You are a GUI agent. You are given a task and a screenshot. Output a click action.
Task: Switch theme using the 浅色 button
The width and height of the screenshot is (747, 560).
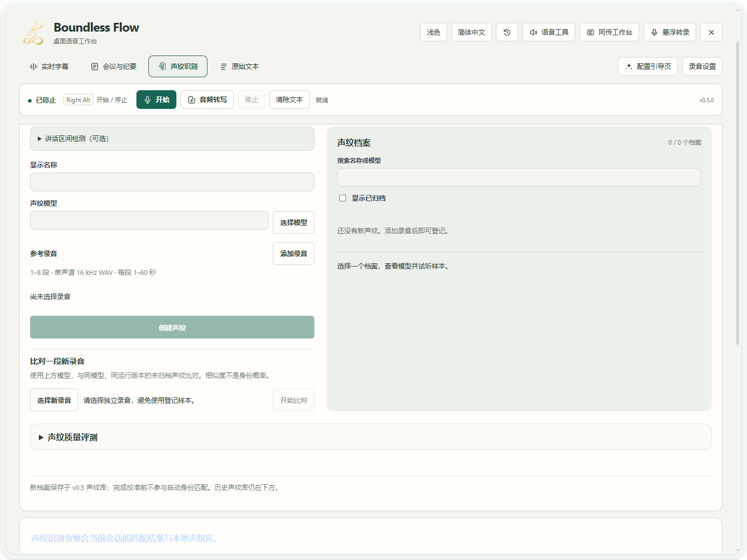(434, 32)
